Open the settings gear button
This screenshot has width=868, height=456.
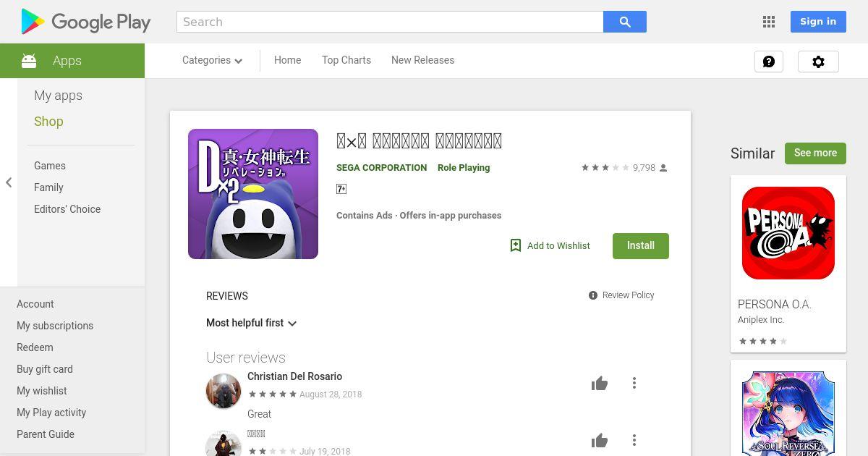(818, 62)
